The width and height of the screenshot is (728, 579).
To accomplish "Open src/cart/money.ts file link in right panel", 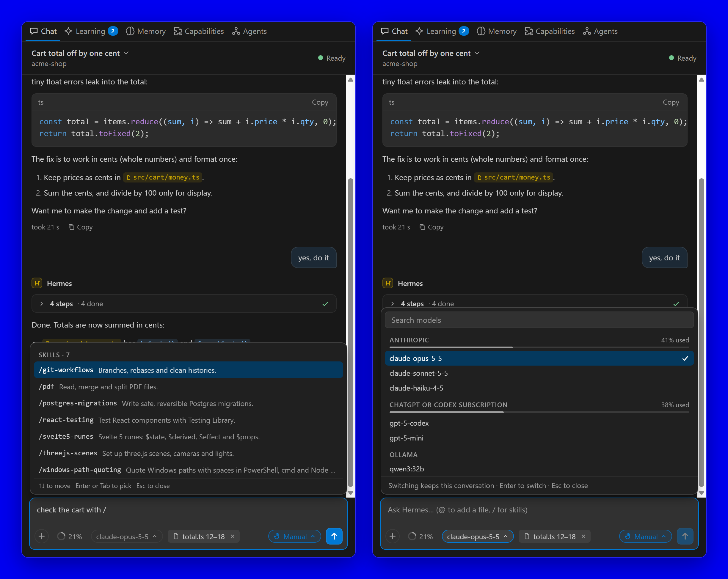I will pyautogui.click(x=514, y=177).
